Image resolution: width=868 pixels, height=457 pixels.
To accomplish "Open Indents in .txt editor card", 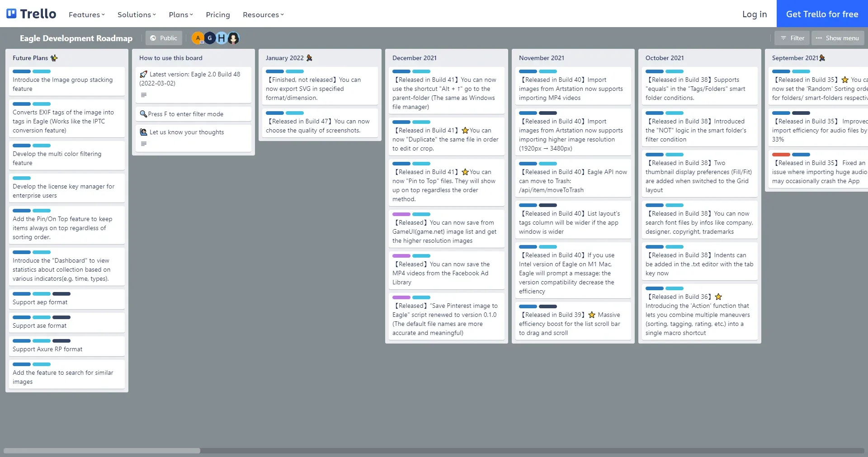I will tap(700, 261).
